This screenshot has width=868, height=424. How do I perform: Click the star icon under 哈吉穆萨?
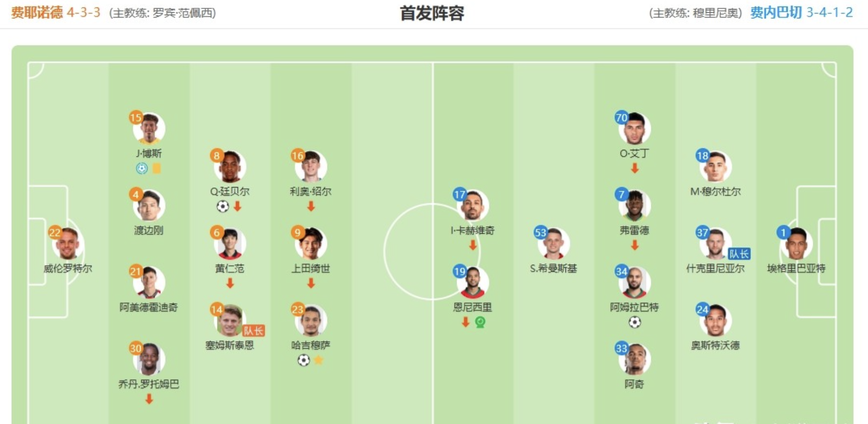(x=319, y=360)
